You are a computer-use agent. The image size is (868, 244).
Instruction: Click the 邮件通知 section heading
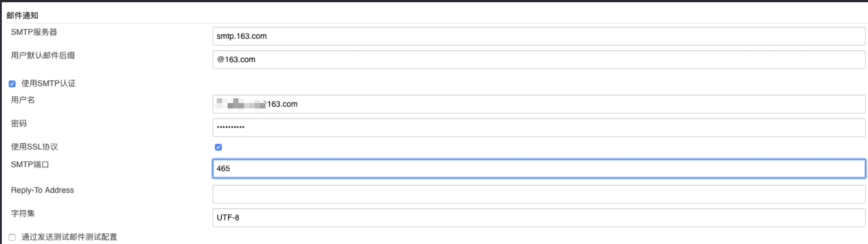click(x=22, y=15)
